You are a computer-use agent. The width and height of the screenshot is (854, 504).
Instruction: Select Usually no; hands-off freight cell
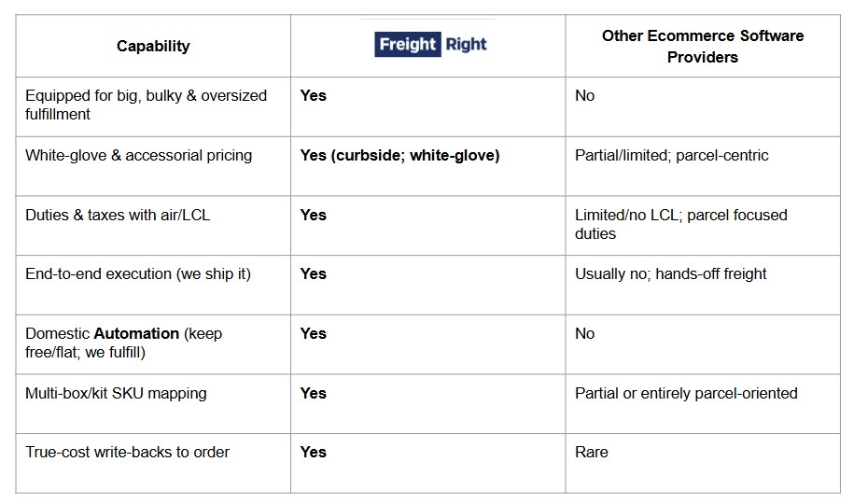coord(670,273)
